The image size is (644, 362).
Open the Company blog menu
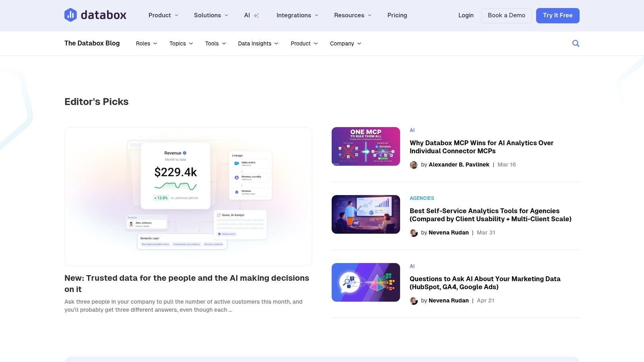(345, 43)
